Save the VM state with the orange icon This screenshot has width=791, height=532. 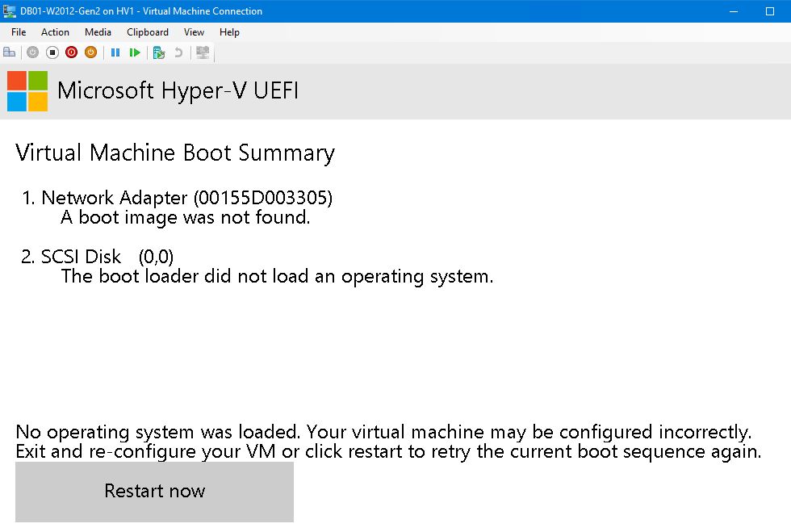90,52
